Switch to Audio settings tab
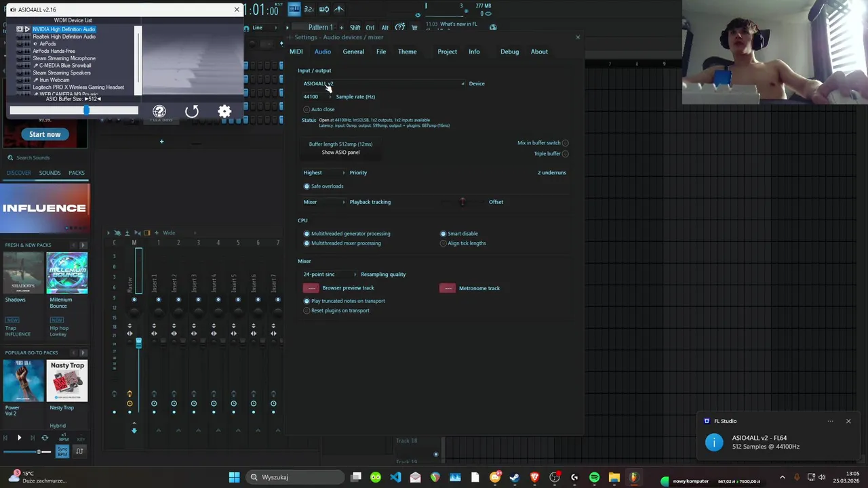868x488 pixels. 323,52
